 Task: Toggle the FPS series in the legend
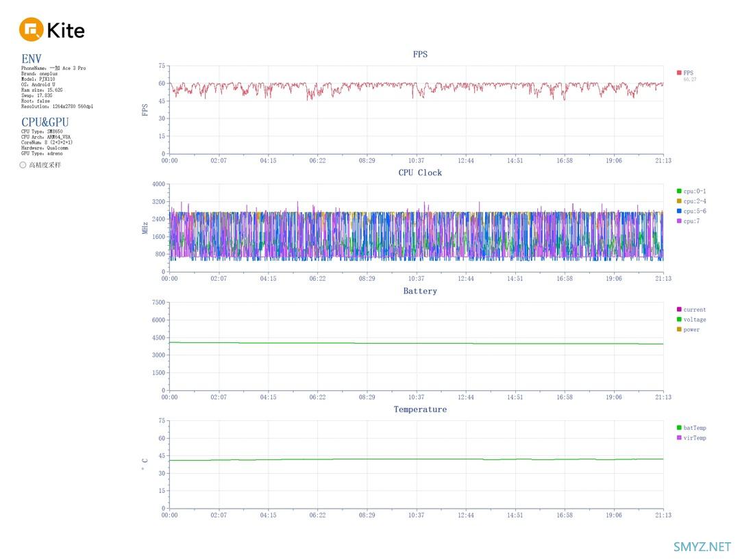(x=684, y=73)
